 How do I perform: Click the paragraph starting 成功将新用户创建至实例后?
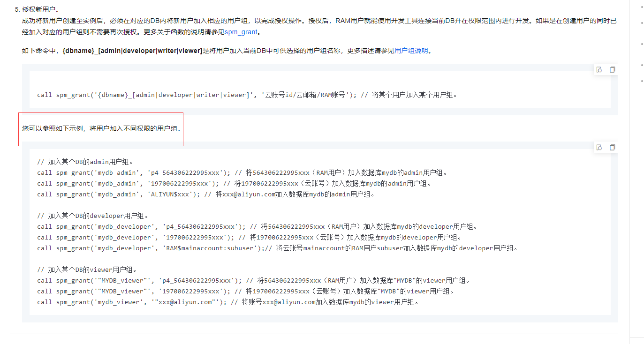pos(319,26)
